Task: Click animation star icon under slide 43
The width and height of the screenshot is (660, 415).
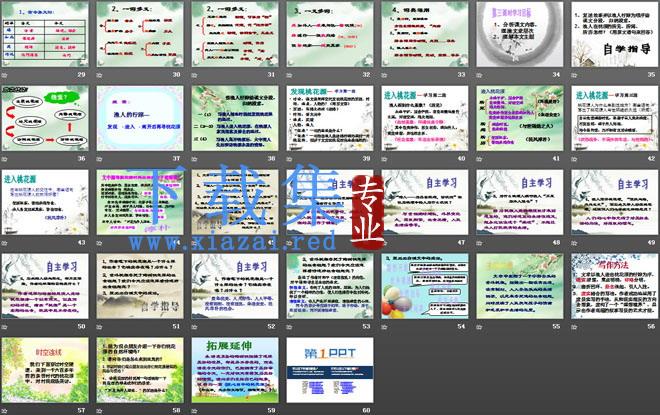Action: coord(5,243)
